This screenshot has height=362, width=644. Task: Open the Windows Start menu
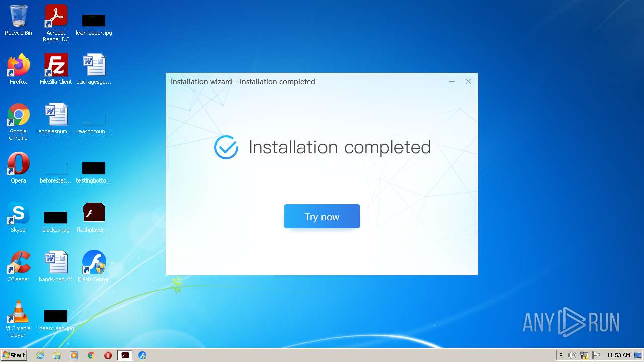tap(14, 355)
